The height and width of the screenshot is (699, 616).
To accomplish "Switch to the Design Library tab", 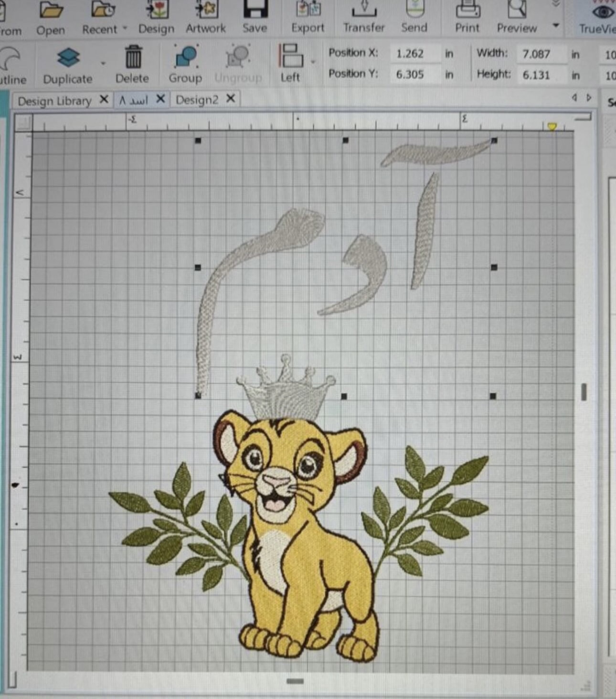I will pos(54,101).
